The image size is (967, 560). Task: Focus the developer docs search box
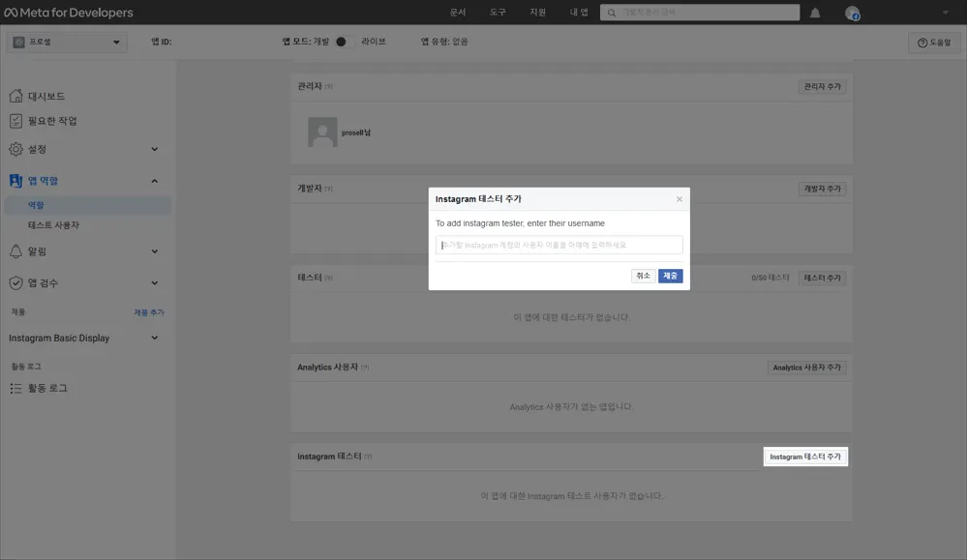(700, 13)
